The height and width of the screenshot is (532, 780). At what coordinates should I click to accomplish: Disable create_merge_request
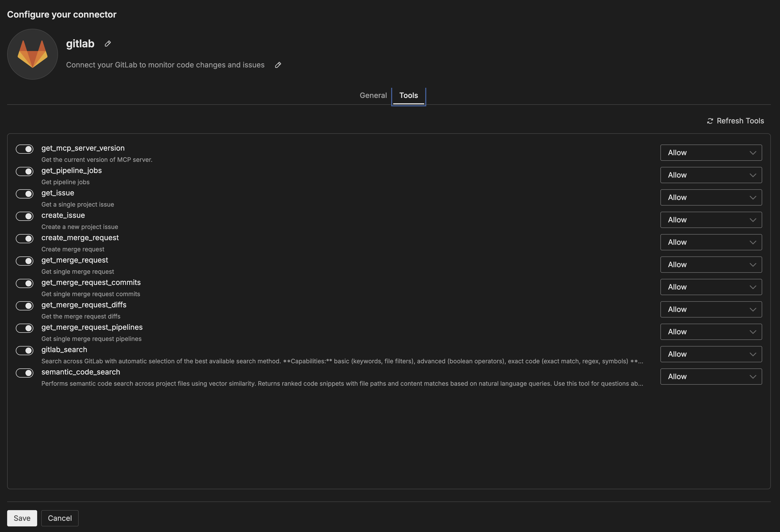(24, 239)
